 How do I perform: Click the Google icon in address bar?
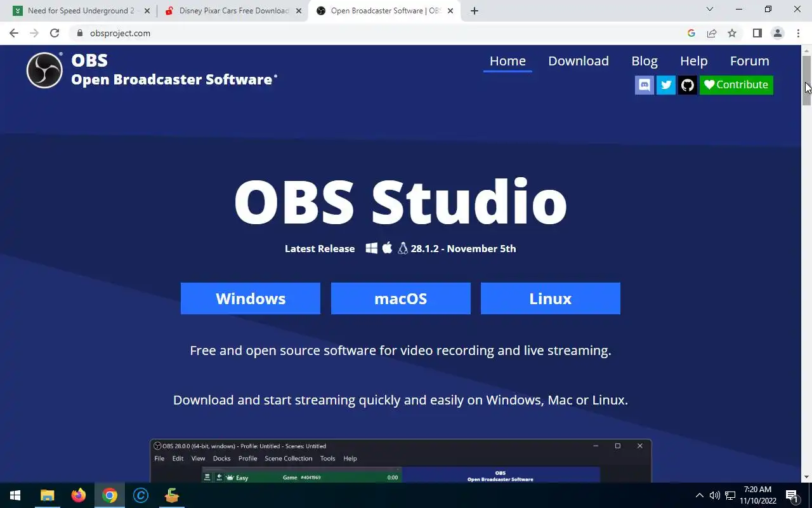click(691, 33)
